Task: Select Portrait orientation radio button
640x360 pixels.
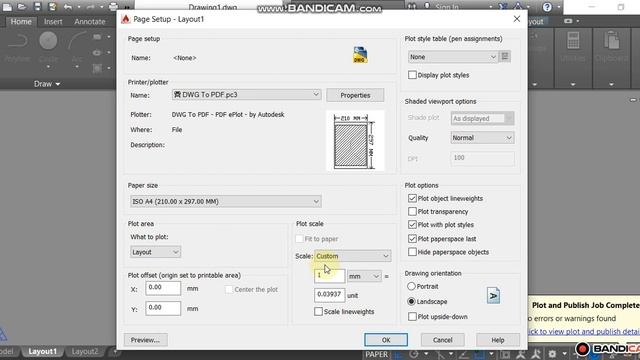Action: point(411,287)
